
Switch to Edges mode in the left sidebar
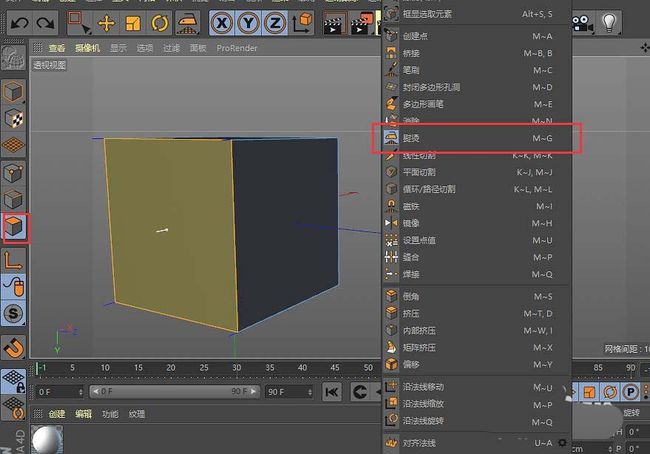(13, 200)
